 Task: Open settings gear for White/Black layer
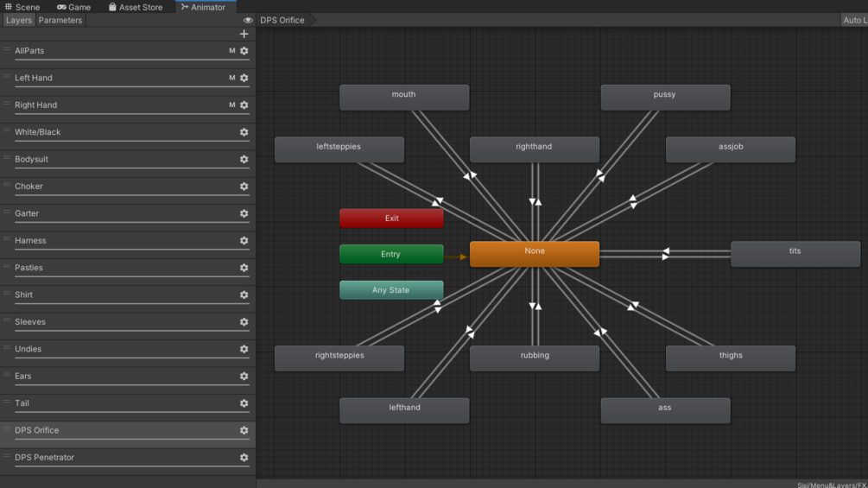[x=244, y=132]
